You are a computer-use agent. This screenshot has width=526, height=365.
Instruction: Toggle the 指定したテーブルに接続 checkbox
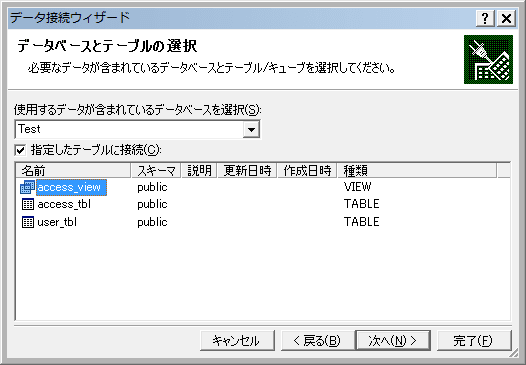[20, 150]
